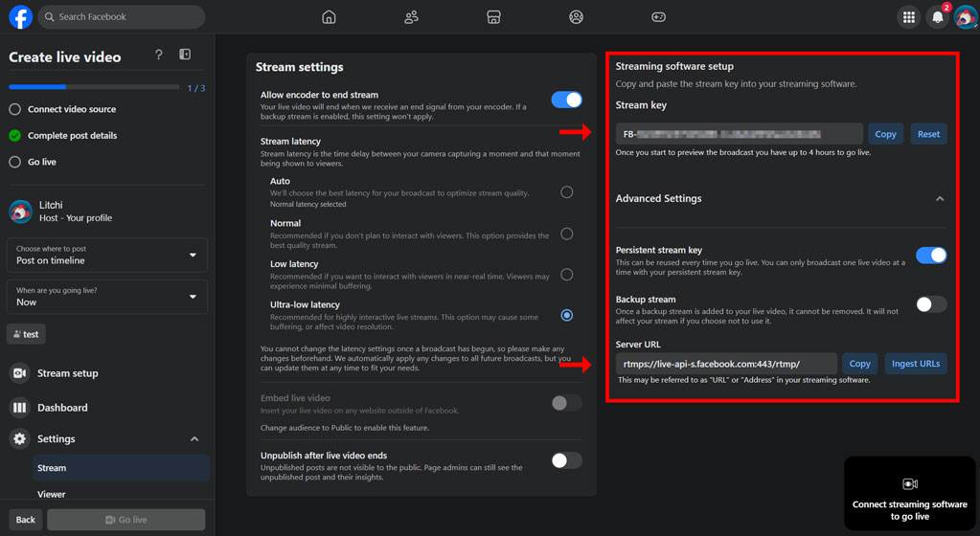Image resolution: width=980 pixels, height=536 pixels.
Task: Click the help question mark icon
Action: click(x=159, y=56)
